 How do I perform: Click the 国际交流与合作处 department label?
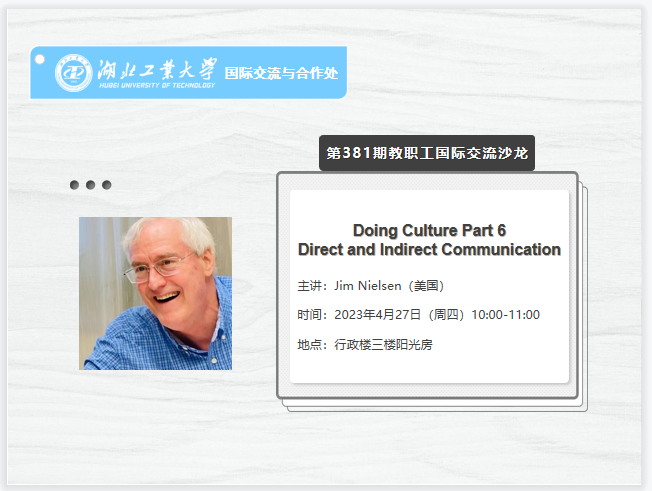point(281,73)
